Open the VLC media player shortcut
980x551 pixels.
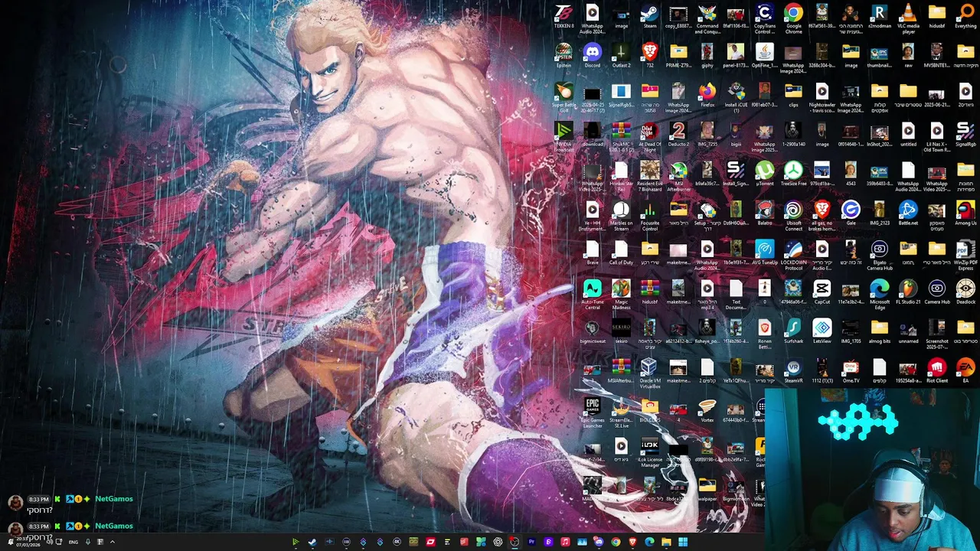click(908, 18)
